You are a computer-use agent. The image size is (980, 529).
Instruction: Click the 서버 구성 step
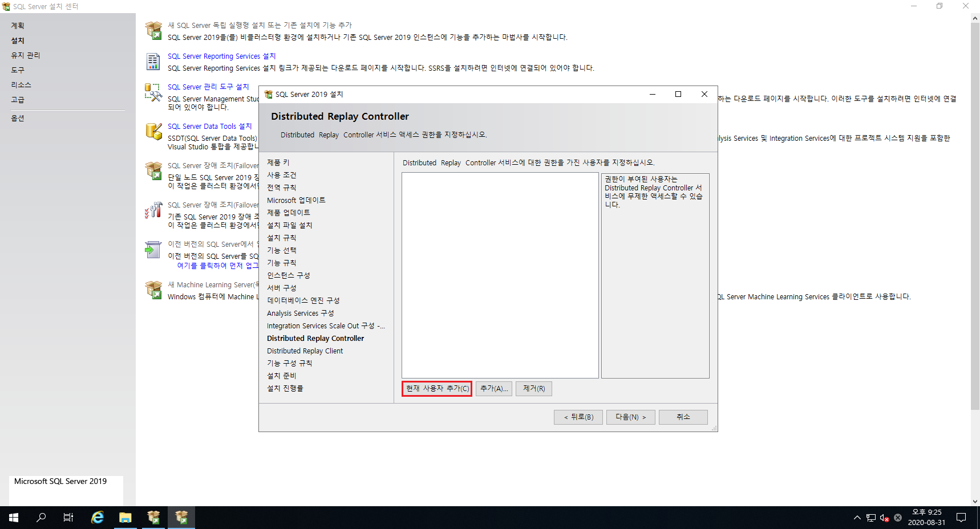point(282,288)
